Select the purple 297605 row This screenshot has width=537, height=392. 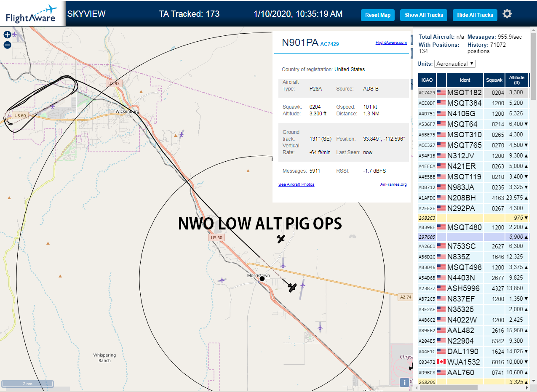(x=473, y=237)
